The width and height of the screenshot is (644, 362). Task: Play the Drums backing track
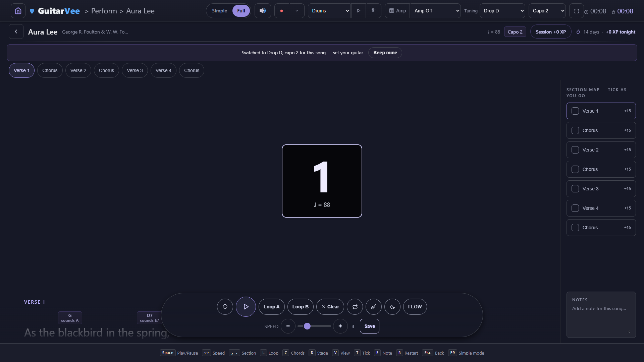click(x=359, y=11)
